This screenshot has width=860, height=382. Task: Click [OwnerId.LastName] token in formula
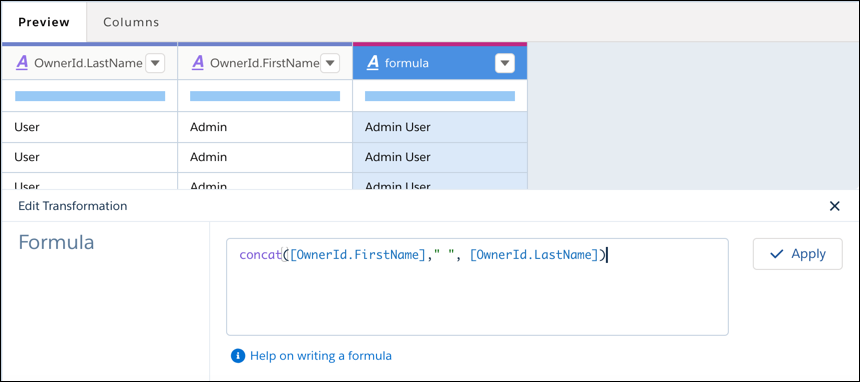click(x=534, y=255)
